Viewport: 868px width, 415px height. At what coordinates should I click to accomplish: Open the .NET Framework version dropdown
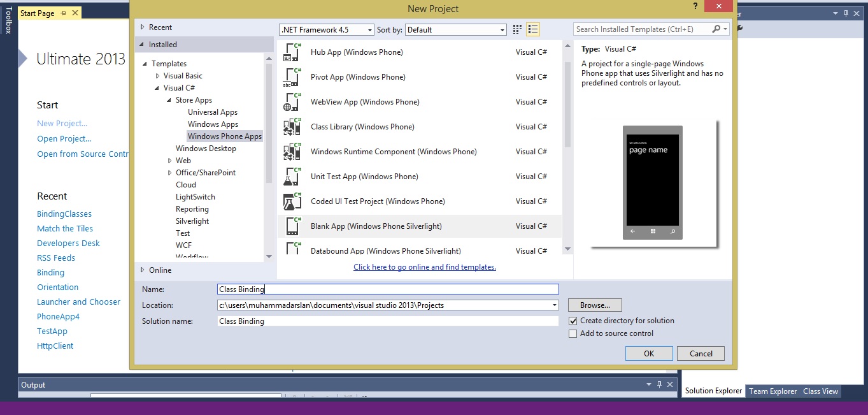coord(370,30)
